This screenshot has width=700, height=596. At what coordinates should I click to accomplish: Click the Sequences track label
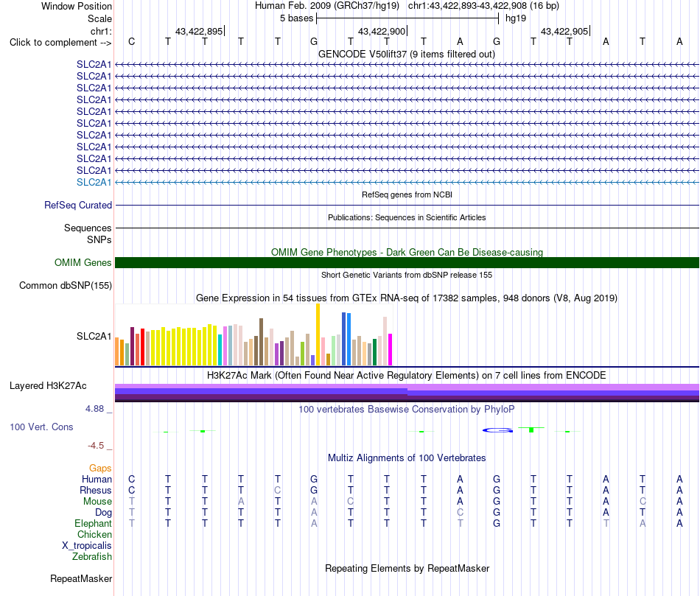tap(88, 228)
